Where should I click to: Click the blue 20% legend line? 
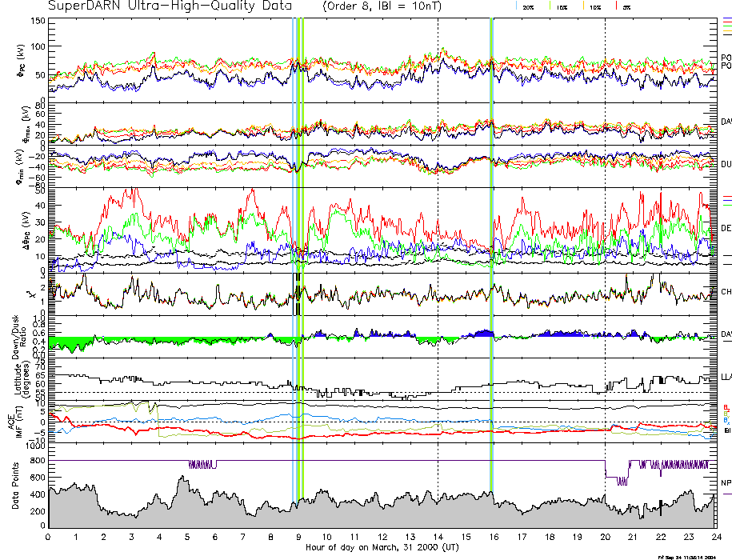pos(516,6)
